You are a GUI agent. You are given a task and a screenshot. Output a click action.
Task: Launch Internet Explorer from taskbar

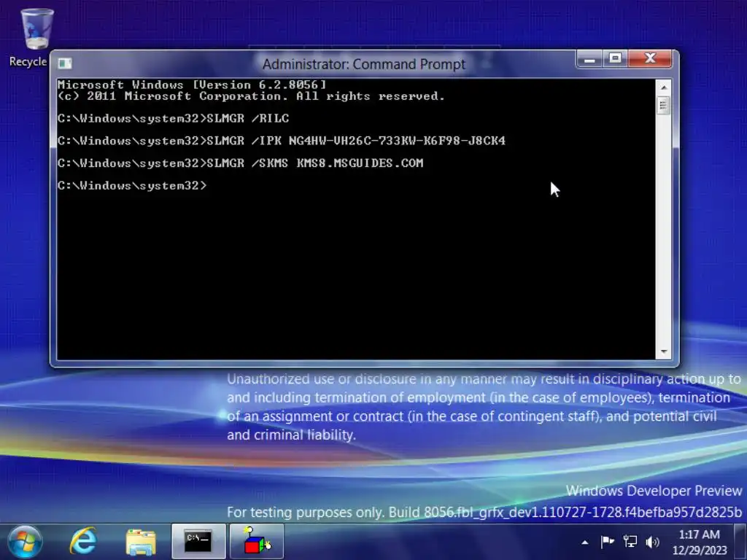[x=83, y=542]
